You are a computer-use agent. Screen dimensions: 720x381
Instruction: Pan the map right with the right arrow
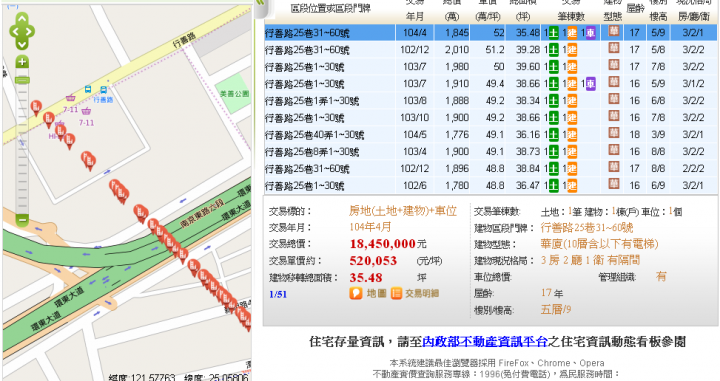point(30,32)
